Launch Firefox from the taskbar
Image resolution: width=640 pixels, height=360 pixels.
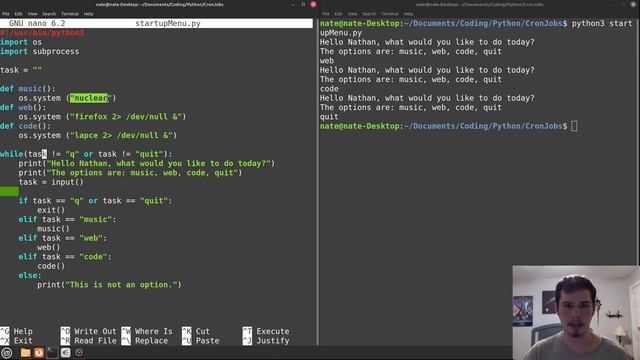(39, 353)
